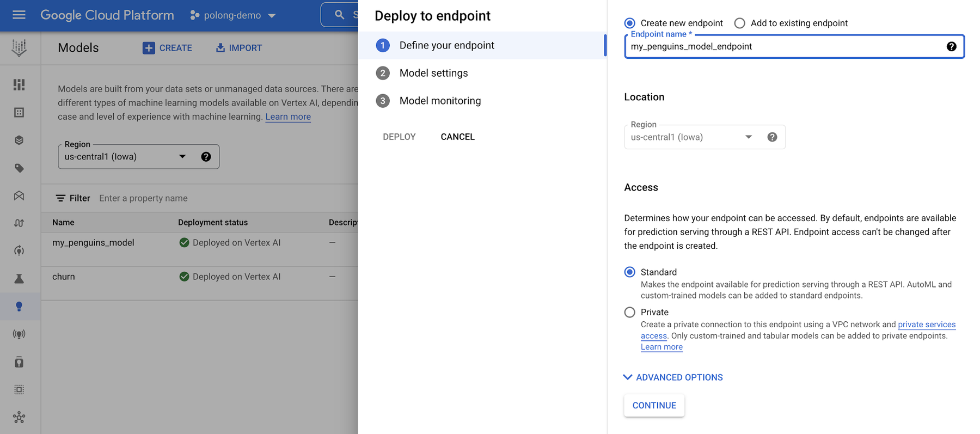Viewport: 980px width, 434px height.
Task: Open the Endpoints broadcast sidebar icon
Action: pos(19,334)
